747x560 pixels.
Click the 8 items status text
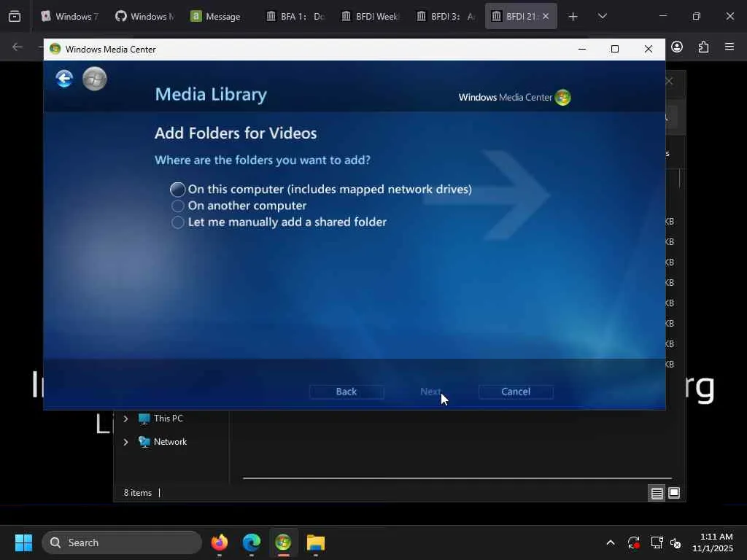coord(138,493)
